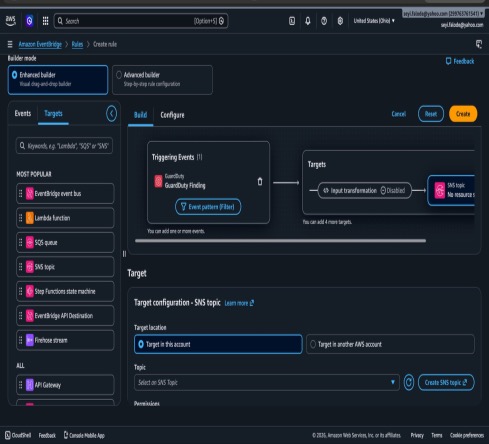Go to Rules breadcrumb

coord(77,44)
